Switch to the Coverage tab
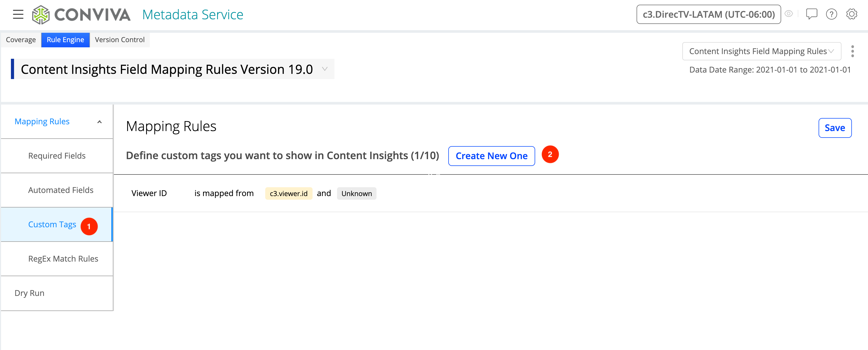Viewport: 868px width, 350px height. (x=21, y=40)
